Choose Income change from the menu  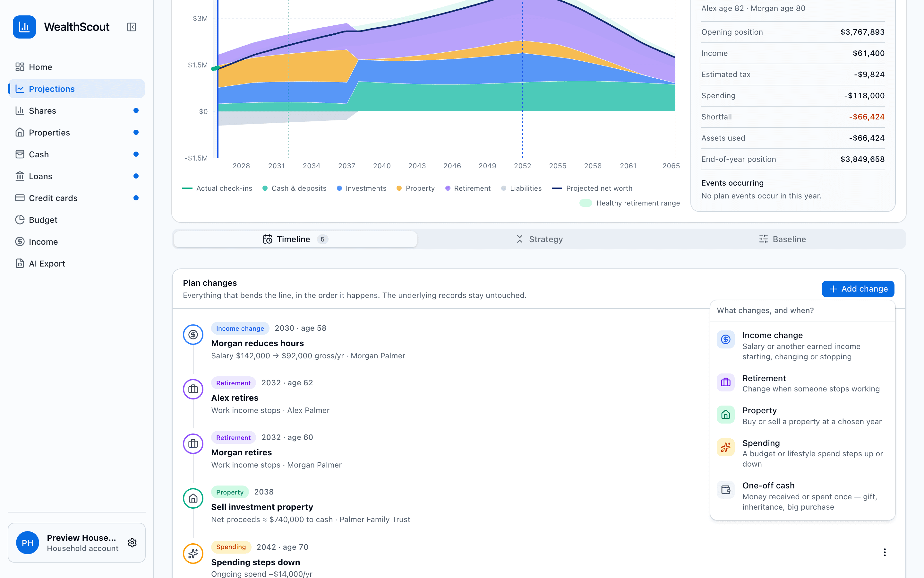pyautogui.click(x=802, y=346)
